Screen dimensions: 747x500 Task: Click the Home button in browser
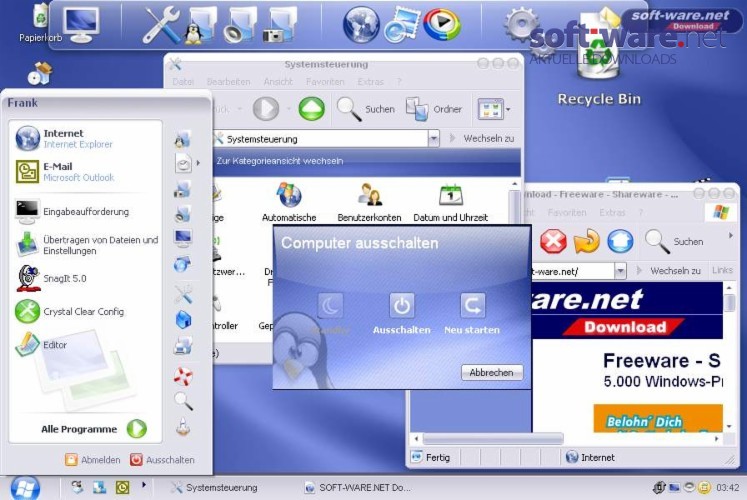point(620,241)
